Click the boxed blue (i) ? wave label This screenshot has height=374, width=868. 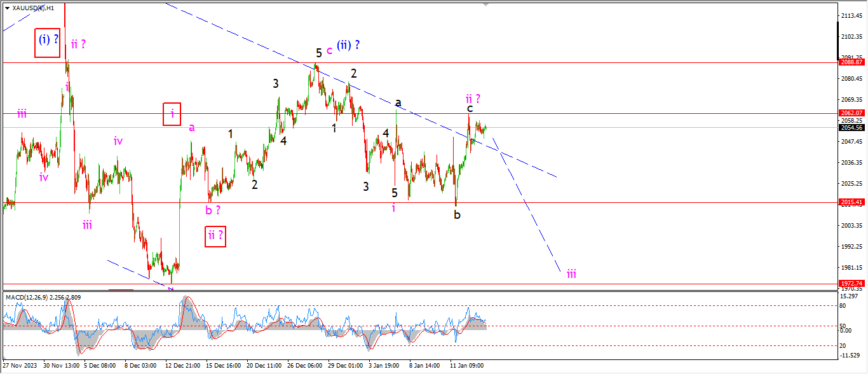(48, 43)
